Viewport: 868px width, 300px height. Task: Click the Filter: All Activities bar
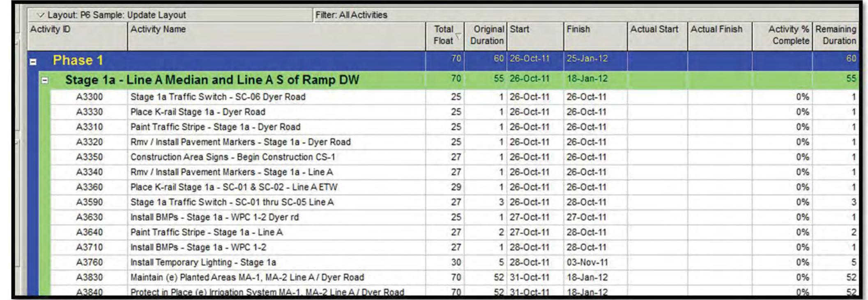351,15
